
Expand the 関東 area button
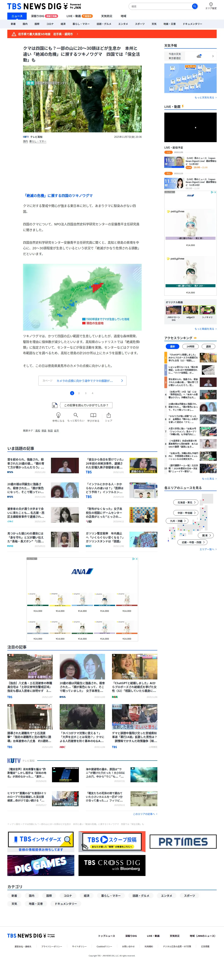pos(206,535)
